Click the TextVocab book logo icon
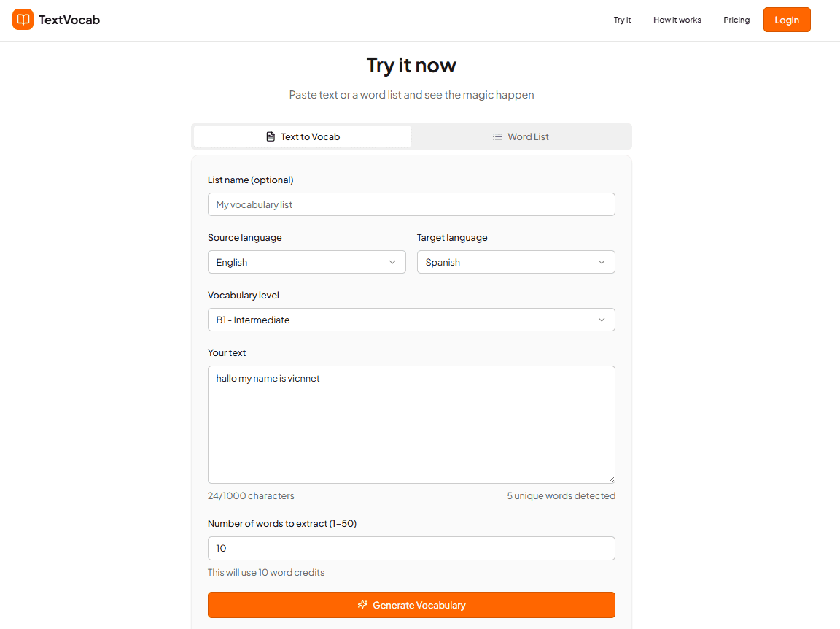The image size is (840, 629). click(x=23, y=20)
